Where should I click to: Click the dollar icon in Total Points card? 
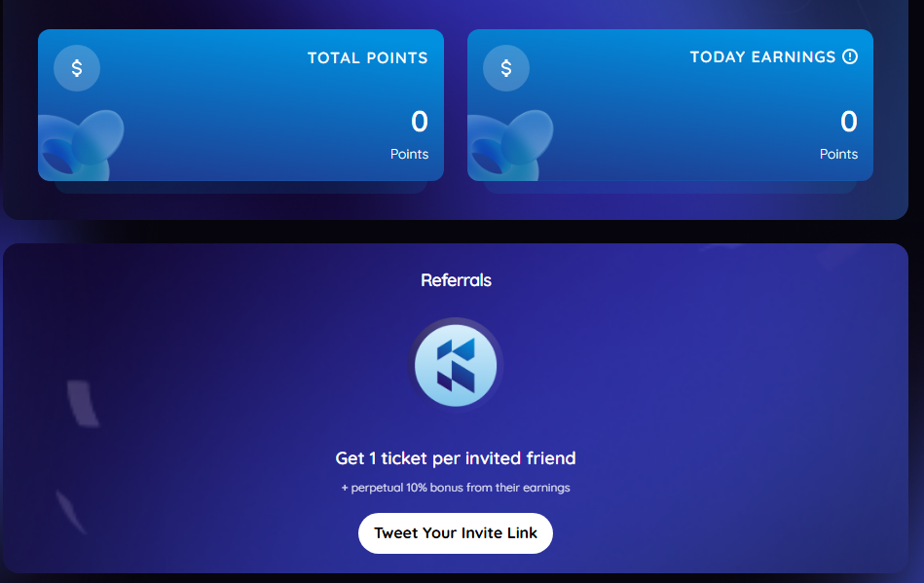[x=77, y=68]
